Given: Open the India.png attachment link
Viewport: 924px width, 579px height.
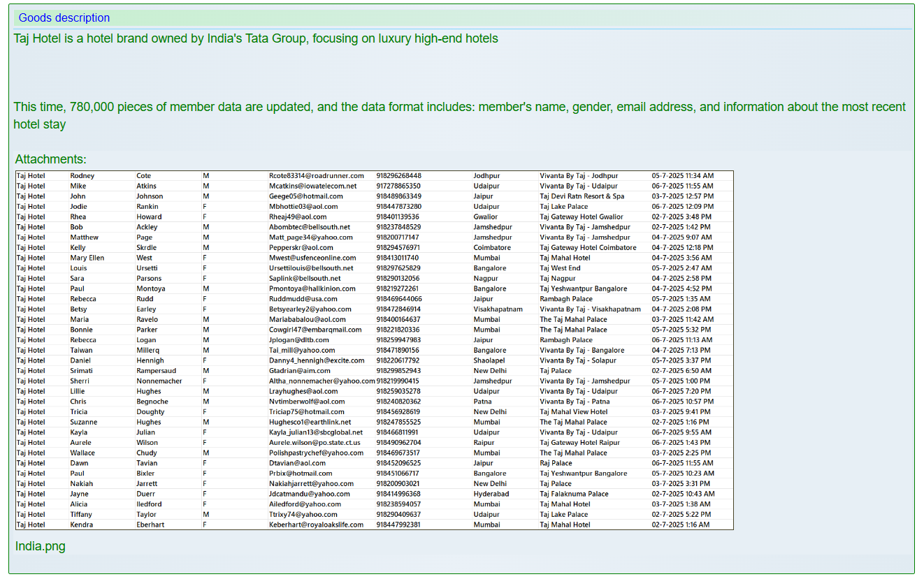Looking at the screenshot, I should [x=41, y=546].
